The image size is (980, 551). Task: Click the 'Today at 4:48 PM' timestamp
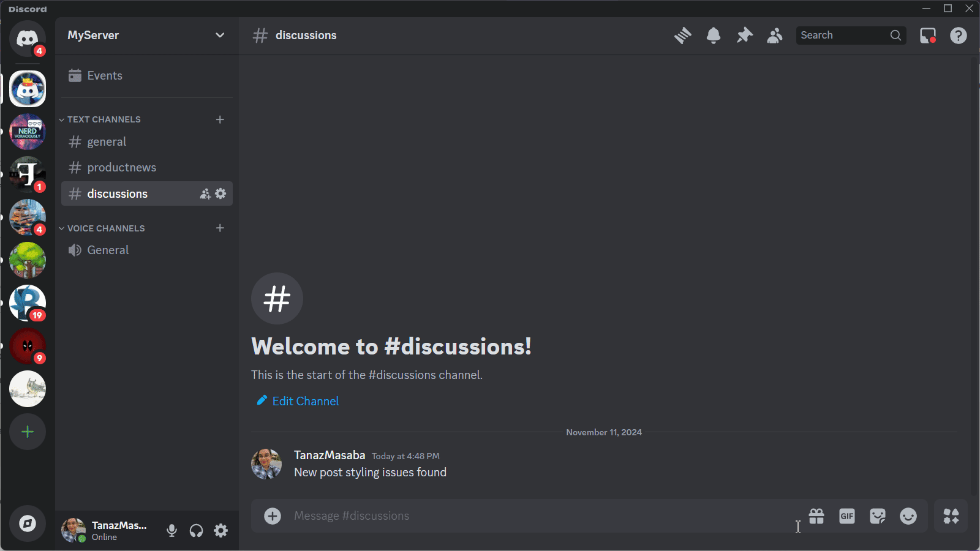pos(405,456)
